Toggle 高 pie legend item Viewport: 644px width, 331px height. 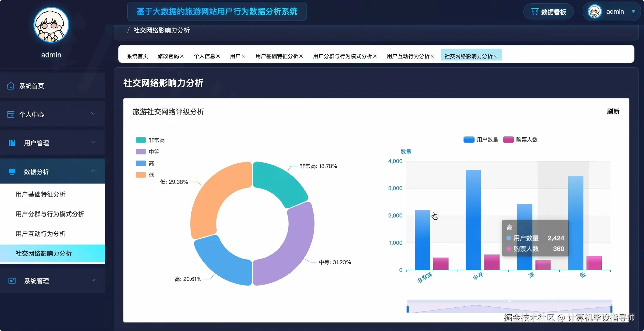pos(145,163)
